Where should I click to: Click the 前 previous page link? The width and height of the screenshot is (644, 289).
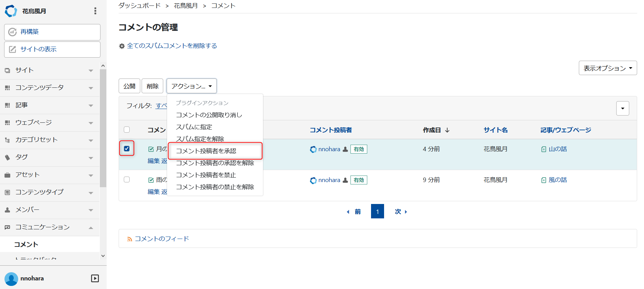tap(354, 212)
